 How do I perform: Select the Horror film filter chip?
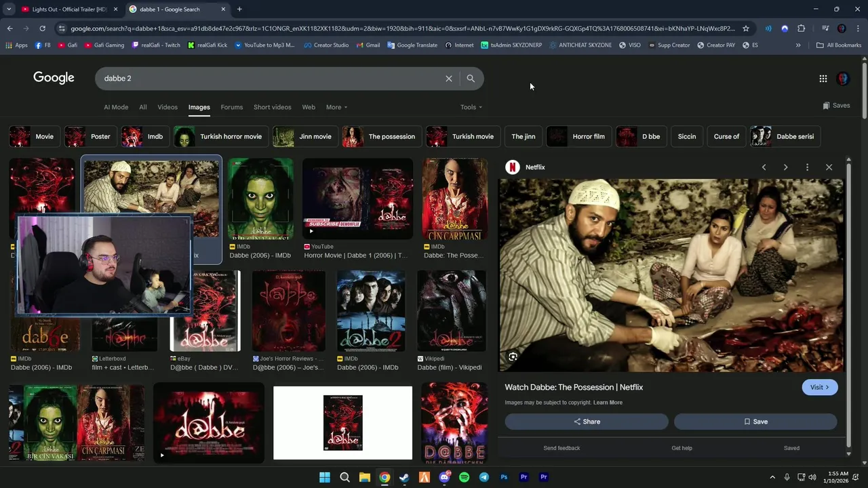[578, 137]
